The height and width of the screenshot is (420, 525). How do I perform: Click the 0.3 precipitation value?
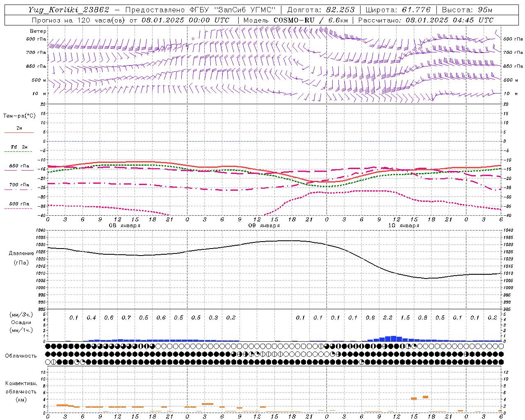(x=213, y=318)
